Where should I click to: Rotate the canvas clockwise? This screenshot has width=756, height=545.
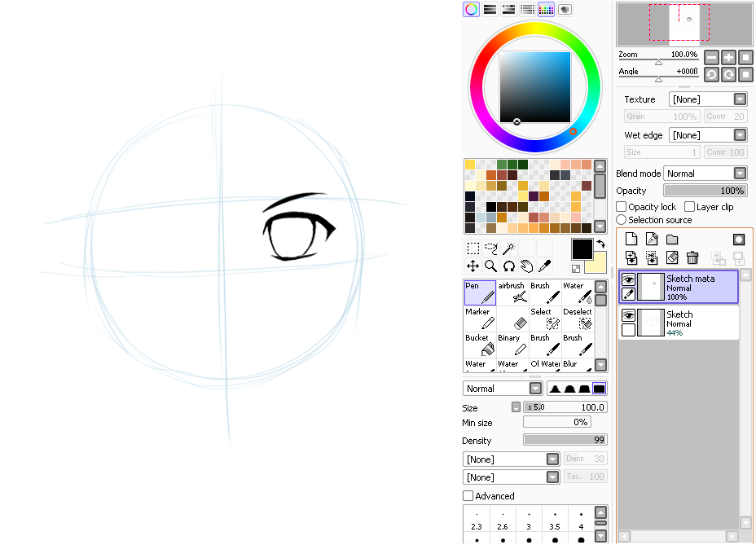(x=728, y=75)
